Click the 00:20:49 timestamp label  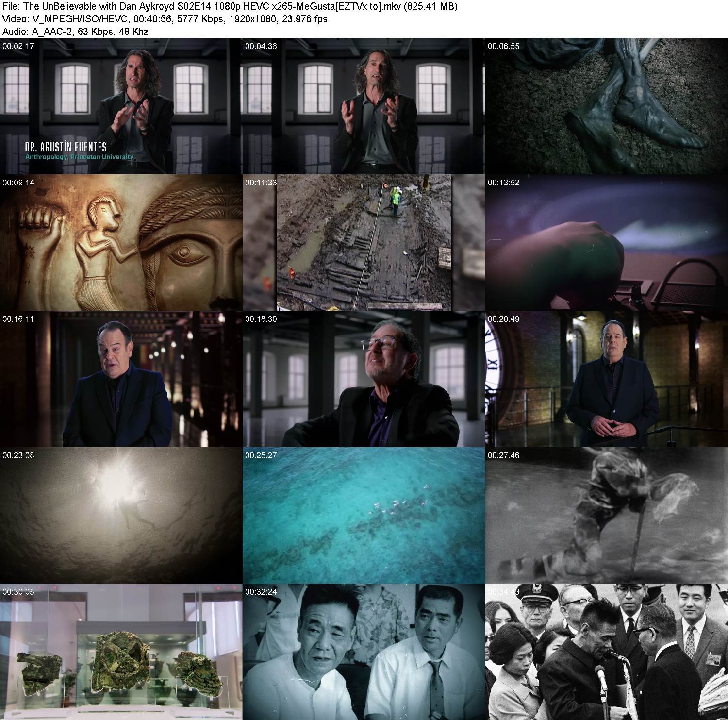[x=503, y=319]
